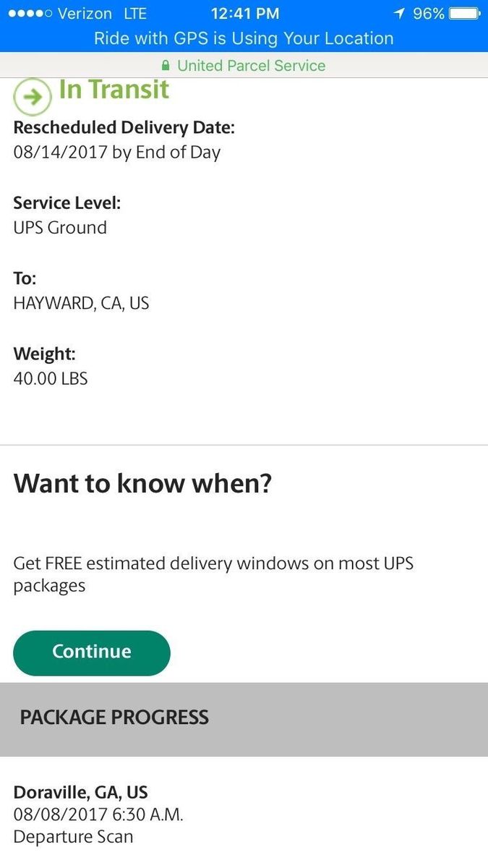Viewport: 488px width, 868px height.
Task: Tap the 96% battery percentage indicator
Action: [428, 14]
